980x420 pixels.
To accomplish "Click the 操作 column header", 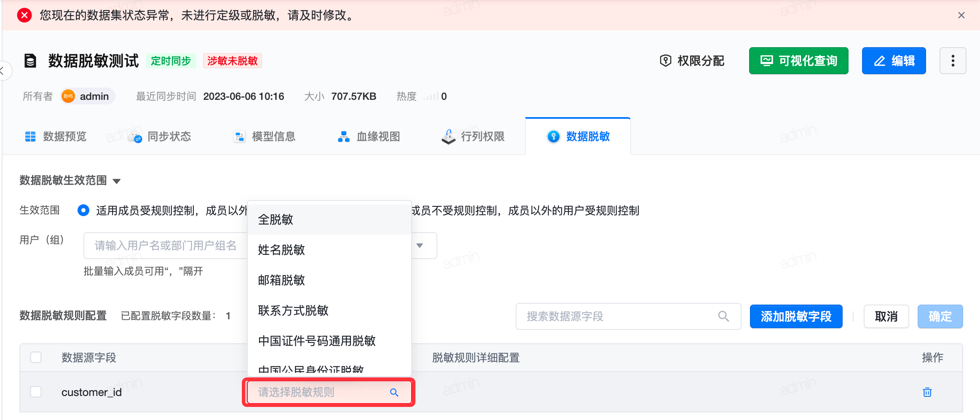I will (x=932, y=358).
